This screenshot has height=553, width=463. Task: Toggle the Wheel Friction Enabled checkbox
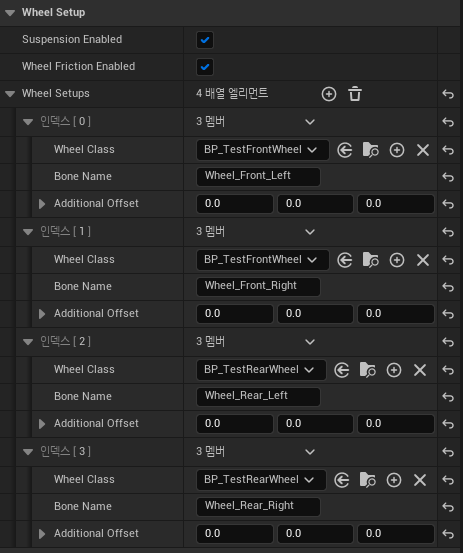click(205, 67)
